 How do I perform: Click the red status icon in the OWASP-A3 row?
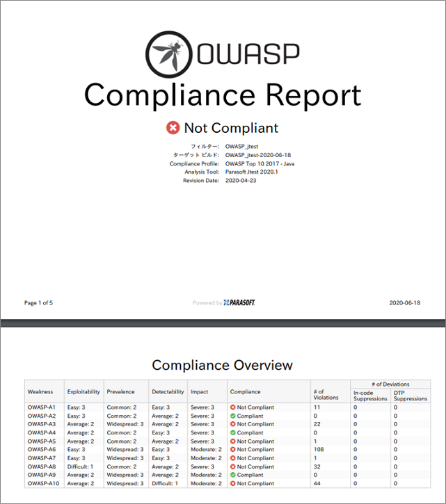(233, 424)
